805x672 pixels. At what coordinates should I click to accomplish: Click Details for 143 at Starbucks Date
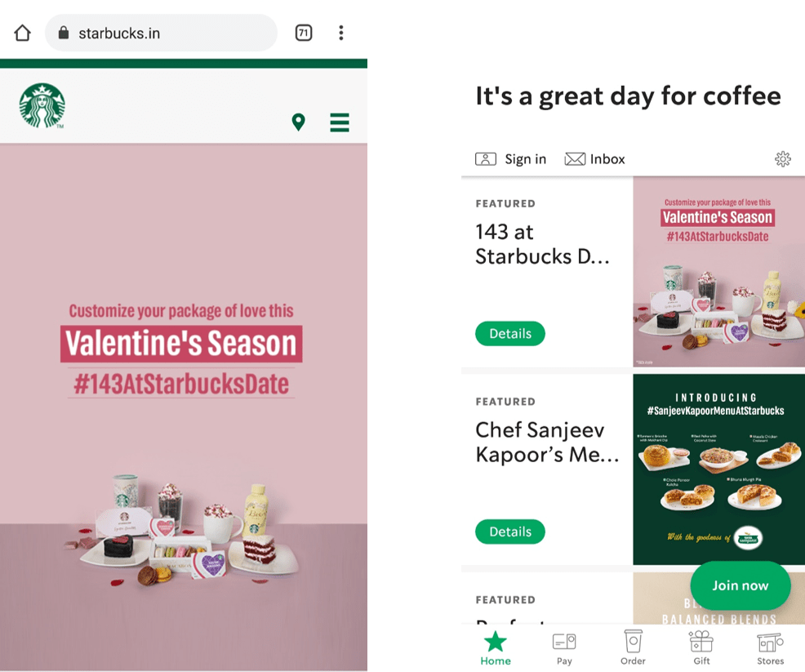pos(509,334)
